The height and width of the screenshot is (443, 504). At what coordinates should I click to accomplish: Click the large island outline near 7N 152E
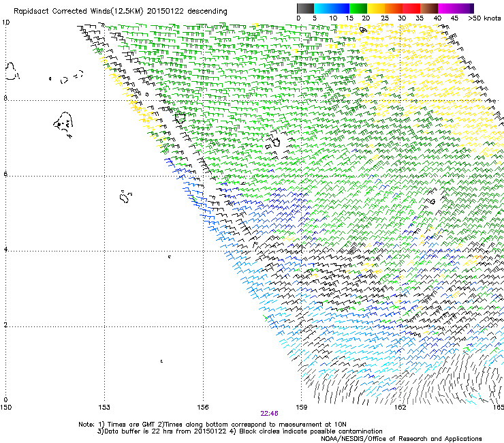pos(63,124)
